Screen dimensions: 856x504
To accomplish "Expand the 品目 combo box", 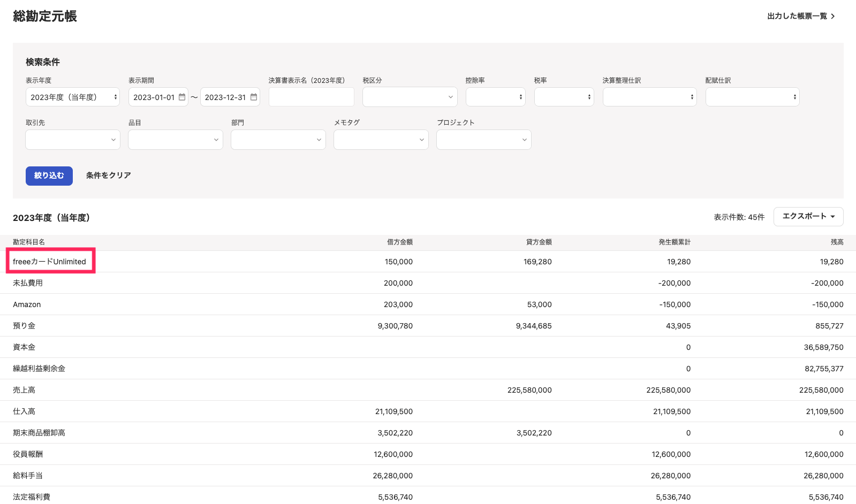I will (x=176, y=140).
